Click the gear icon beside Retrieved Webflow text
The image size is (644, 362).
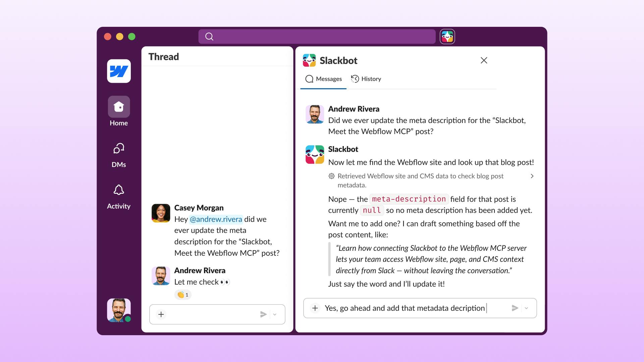point(331,176)
